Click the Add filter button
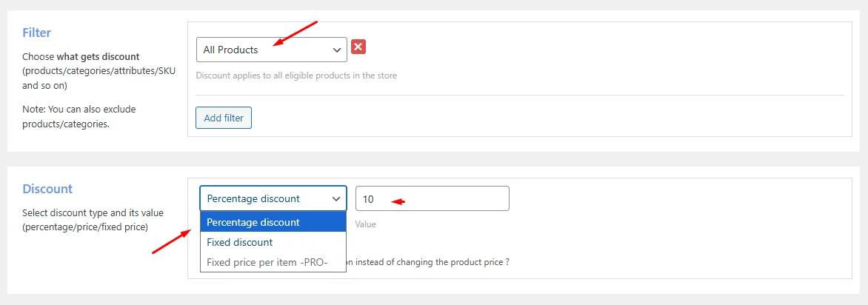 (224, 118)
